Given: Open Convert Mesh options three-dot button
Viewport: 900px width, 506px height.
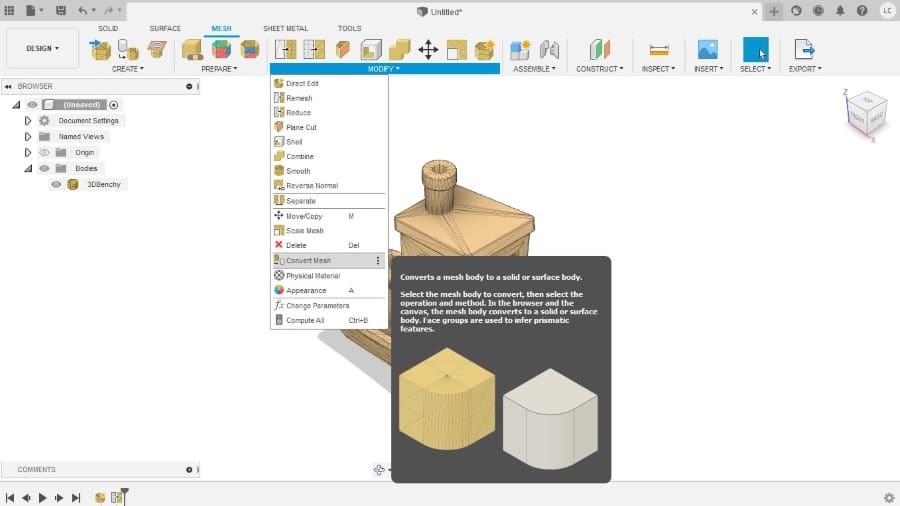Looking at the screenshot, I should (378, 260).
